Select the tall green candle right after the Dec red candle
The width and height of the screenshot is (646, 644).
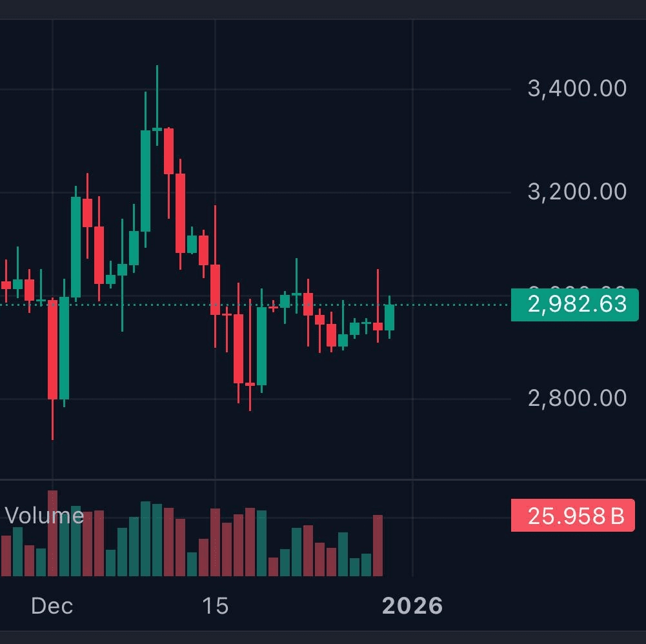tap(65, 348)
